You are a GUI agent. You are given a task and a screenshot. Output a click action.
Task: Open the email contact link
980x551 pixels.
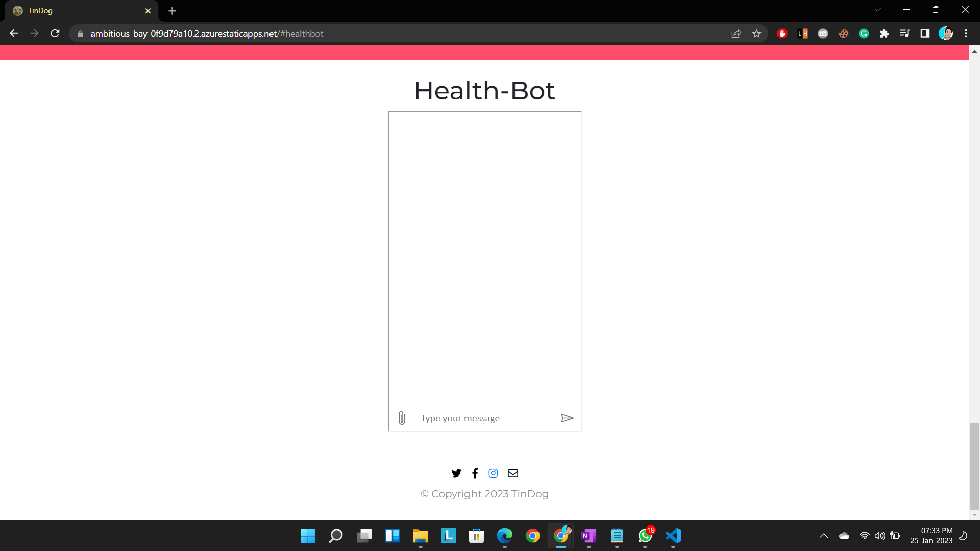[x=512, y=473]
